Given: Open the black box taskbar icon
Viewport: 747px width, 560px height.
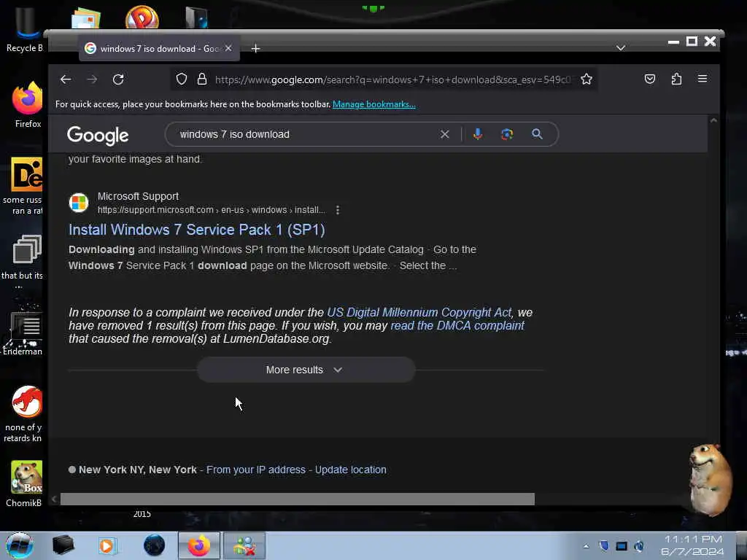Looking at the screenshot, I should (63, 545).
